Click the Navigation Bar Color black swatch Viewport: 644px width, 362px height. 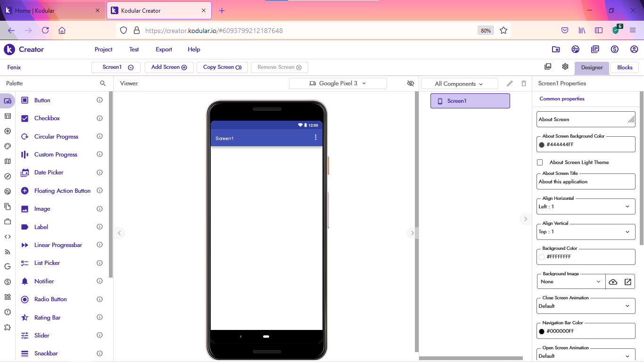tap(542, 331)
